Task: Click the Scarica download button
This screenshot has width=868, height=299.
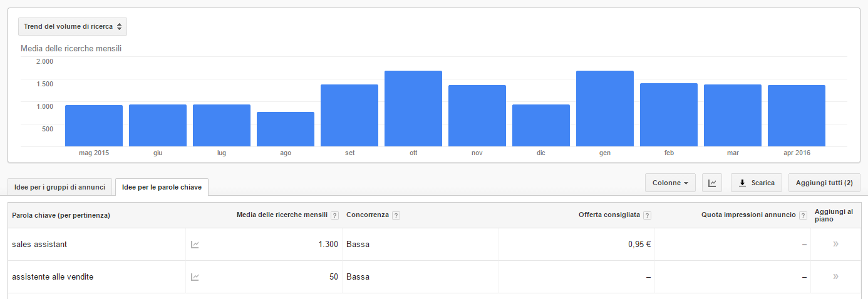Action: [x=757, y=183]
